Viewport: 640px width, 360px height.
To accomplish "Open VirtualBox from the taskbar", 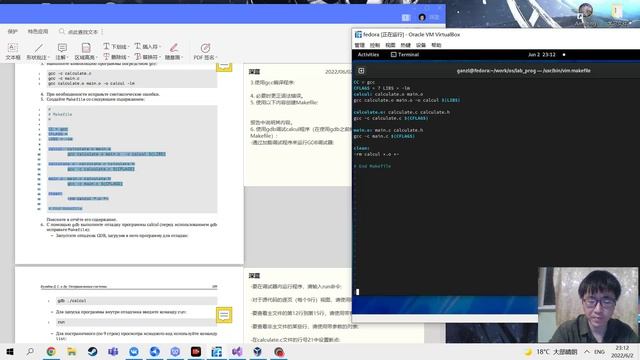I will 258,351.
